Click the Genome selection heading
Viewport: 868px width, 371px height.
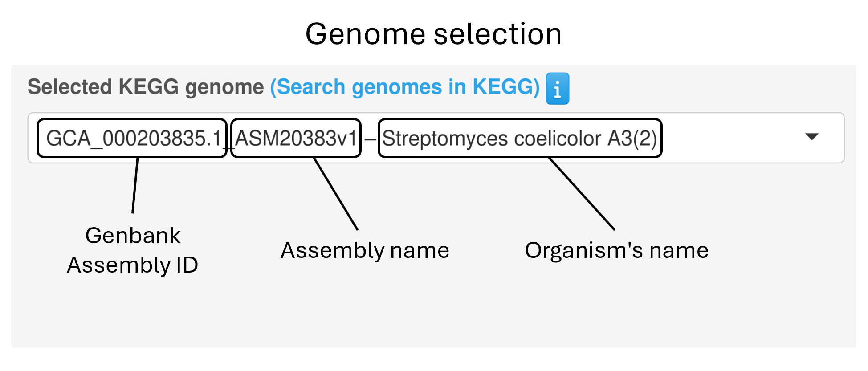point(433,34)
